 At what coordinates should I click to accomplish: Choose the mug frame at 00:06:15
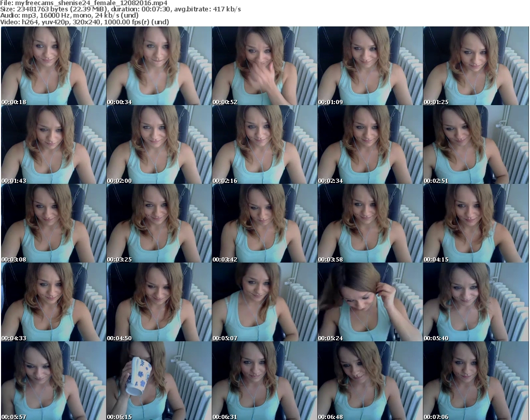pyautogui.click(x=159, y=381)
